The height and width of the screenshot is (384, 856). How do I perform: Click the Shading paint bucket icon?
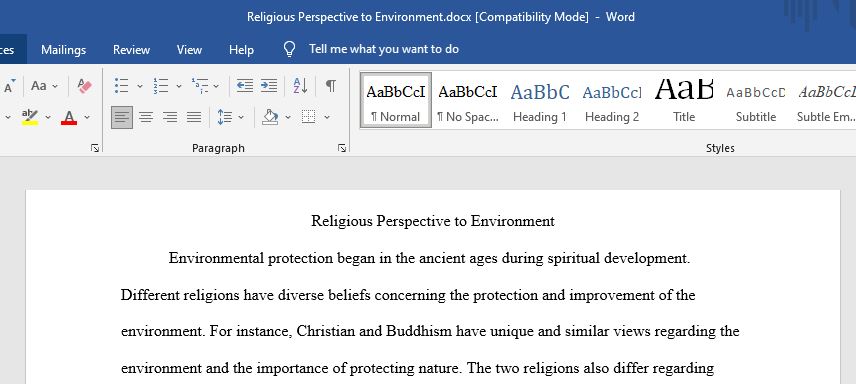[x=270, y=117]
